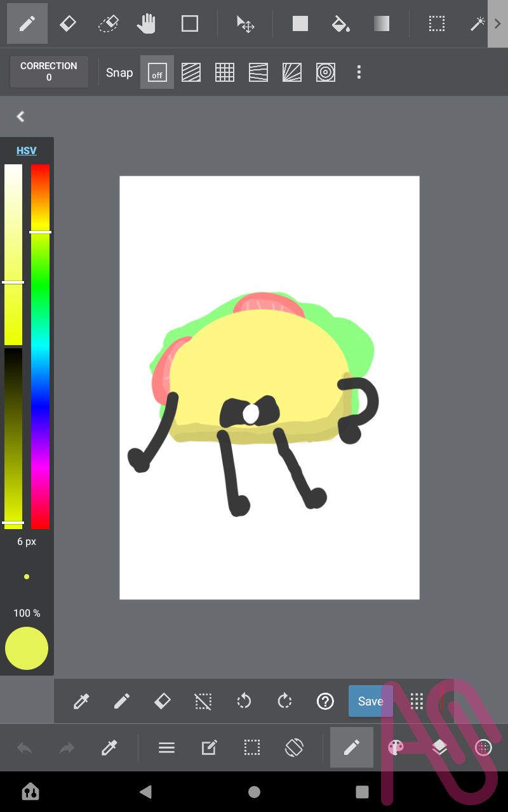The width and height of the screenshot is (508, 812).
Task: Select the Hand move tool
Action: click(x=147, y=24)
